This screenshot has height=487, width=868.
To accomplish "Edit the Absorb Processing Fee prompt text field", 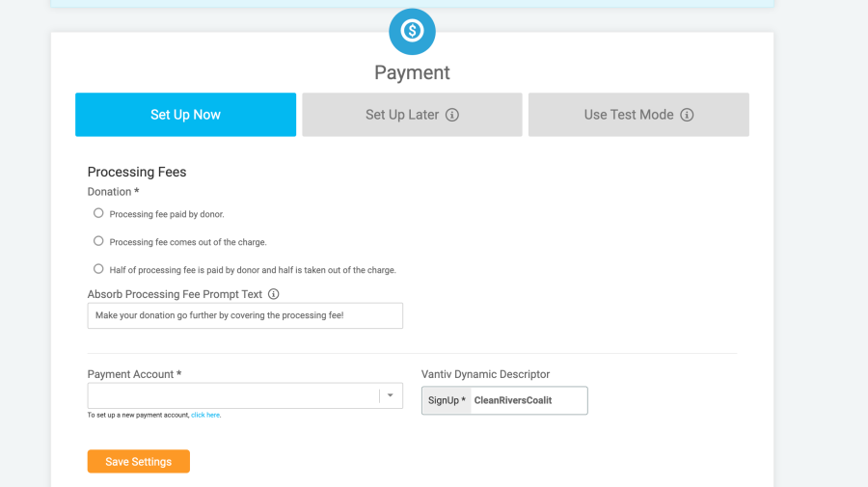I will [x=245, y=315].
